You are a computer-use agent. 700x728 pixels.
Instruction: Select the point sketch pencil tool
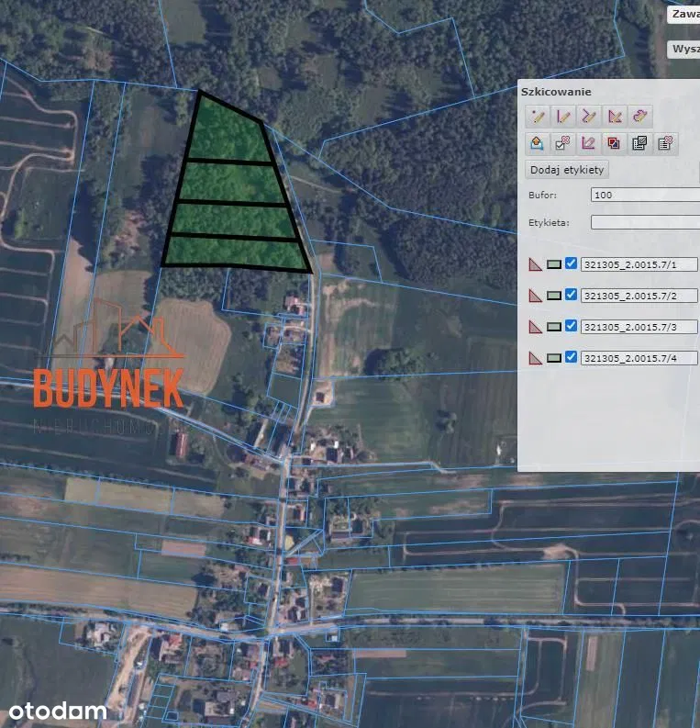coord(538,116)
